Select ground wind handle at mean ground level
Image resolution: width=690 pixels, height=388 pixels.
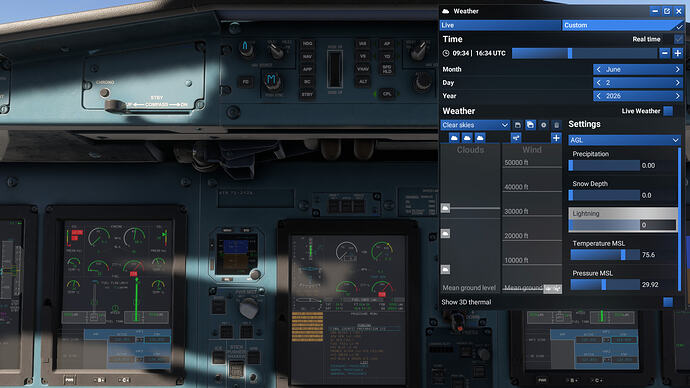(553, 289)
